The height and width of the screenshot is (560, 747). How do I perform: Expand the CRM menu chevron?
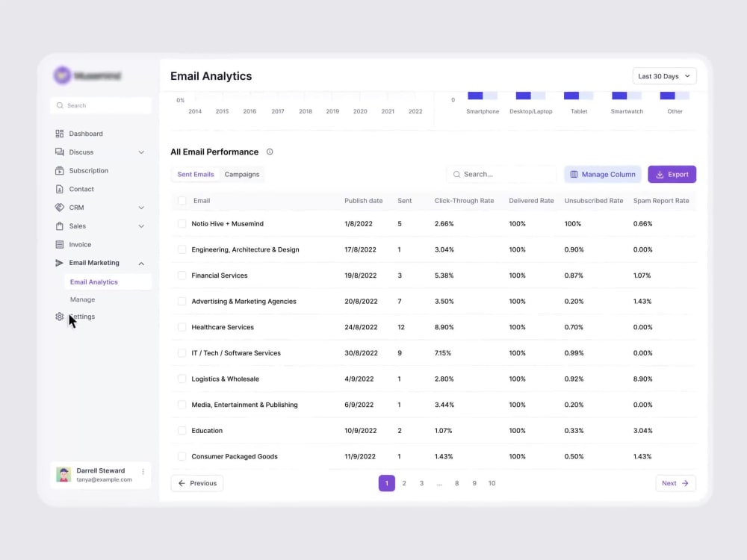141,208
